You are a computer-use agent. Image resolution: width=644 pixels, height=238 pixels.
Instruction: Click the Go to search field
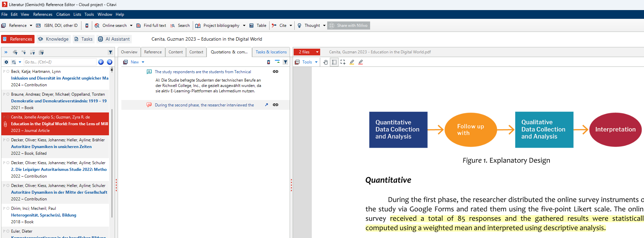pos(60,62)
